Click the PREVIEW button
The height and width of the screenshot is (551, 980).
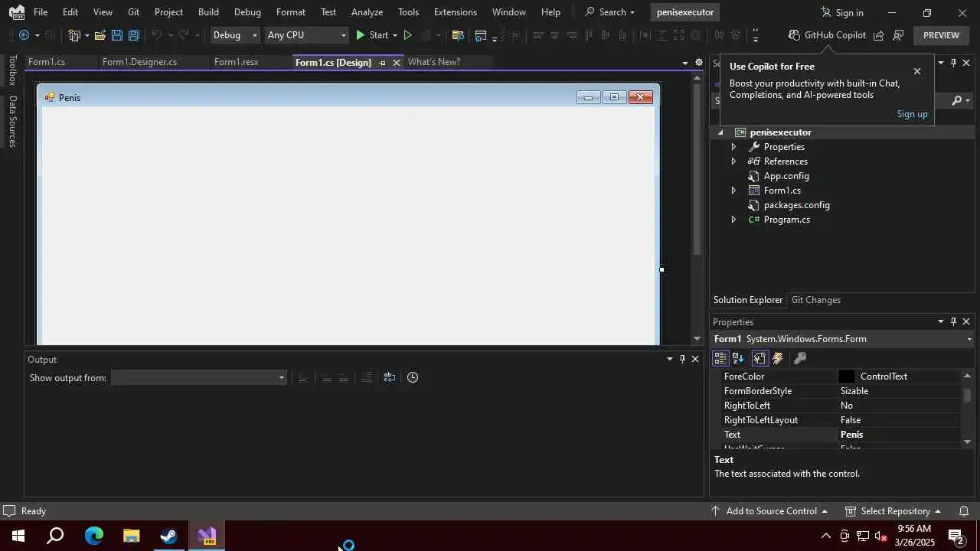941,35
